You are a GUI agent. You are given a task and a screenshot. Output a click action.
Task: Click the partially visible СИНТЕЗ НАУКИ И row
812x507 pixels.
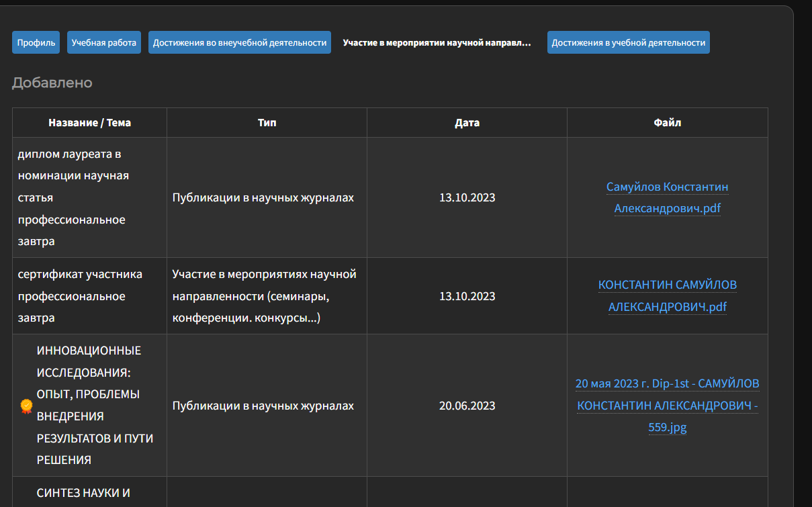(x=83, y=493)
